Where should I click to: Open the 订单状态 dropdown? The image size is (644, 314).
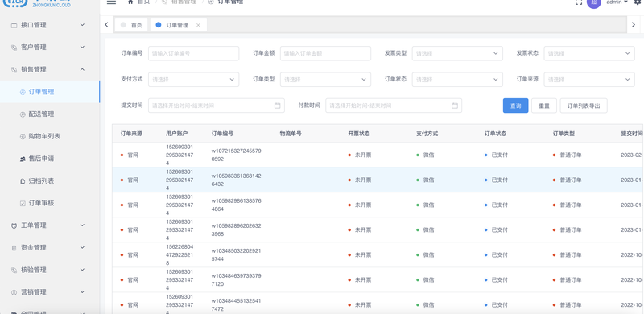point(457,80)
